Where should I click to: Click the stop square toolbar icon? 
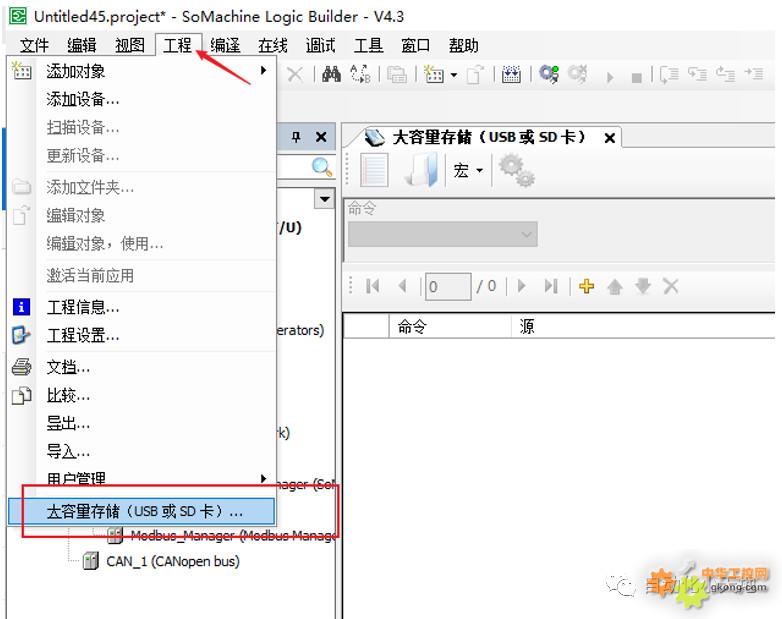(x=636, y=78)
